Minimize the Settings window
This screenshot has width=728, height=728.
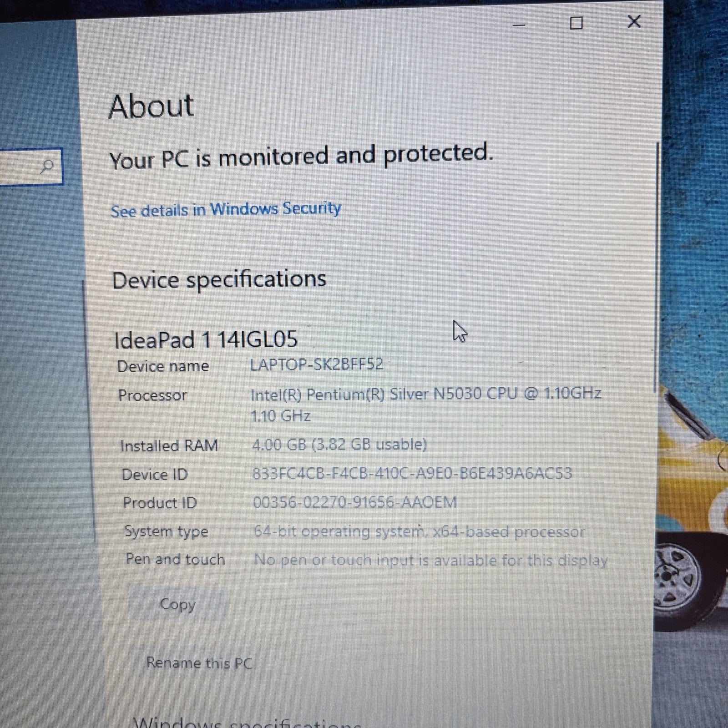[x=519, y=25]
